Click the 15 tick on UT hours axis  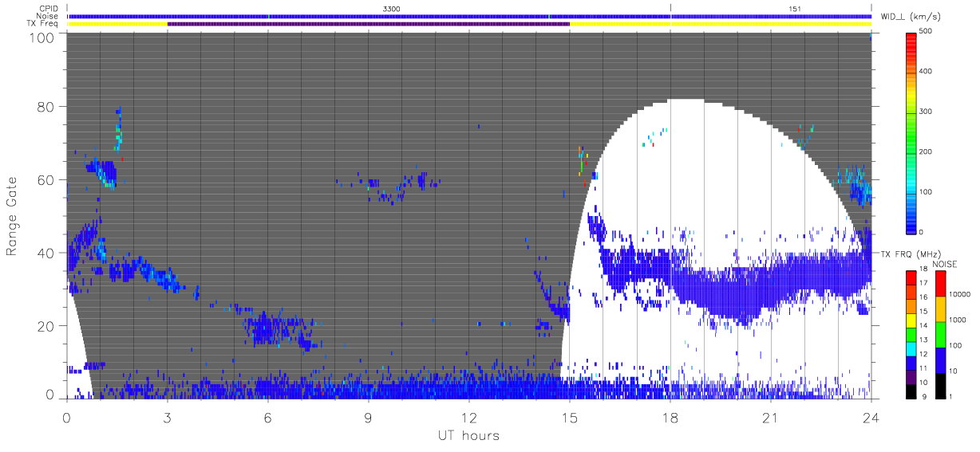coord(570,417)
